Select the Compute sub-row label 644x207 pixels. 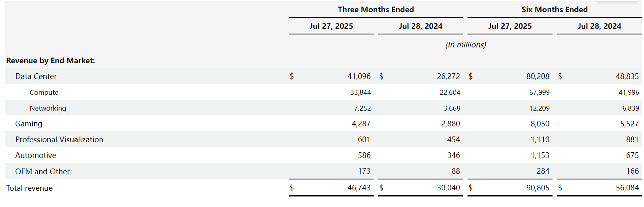pyautogui.click(x=44, y=92)
